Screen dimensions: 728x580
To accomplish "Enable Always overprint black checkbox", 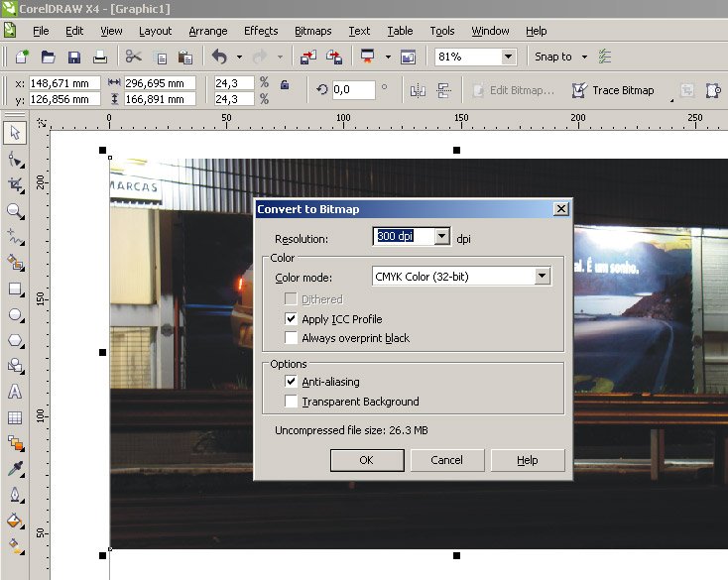I will coord(291,338).
